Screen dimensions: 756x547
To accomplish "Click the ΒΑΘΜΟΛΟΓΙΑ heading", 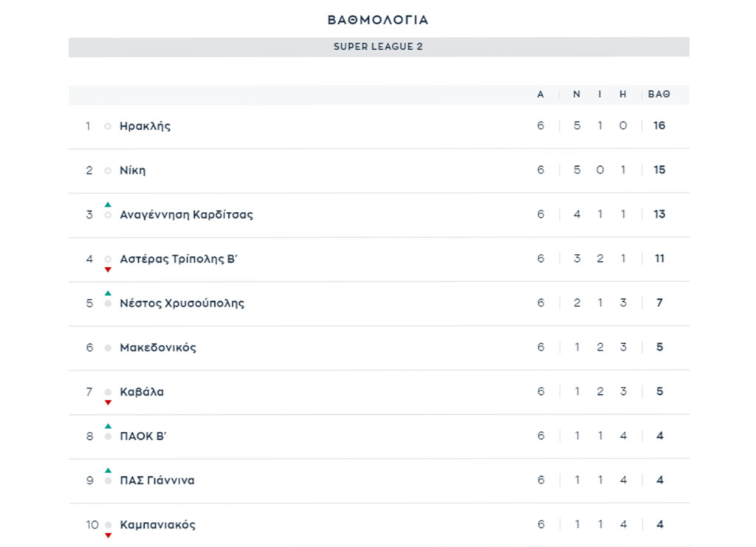I will pyautogui.click(x=378, y=20).
